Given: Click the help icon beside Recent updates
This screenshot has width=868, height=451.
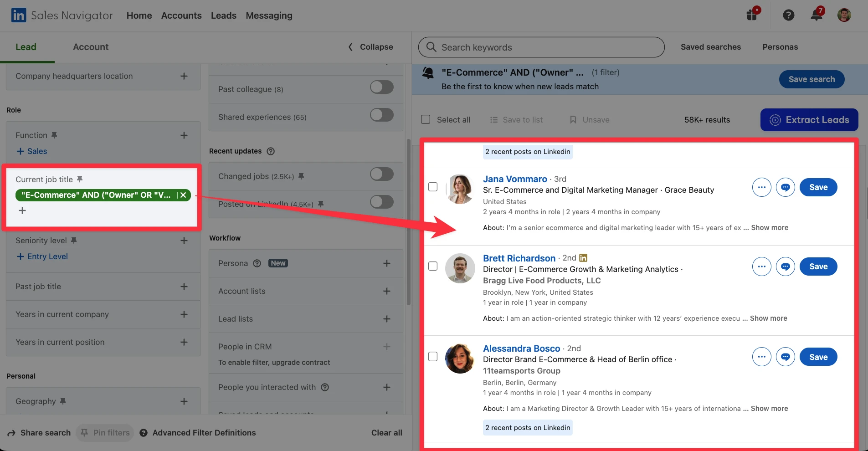Looking at the screenshot, I should 271,151.
